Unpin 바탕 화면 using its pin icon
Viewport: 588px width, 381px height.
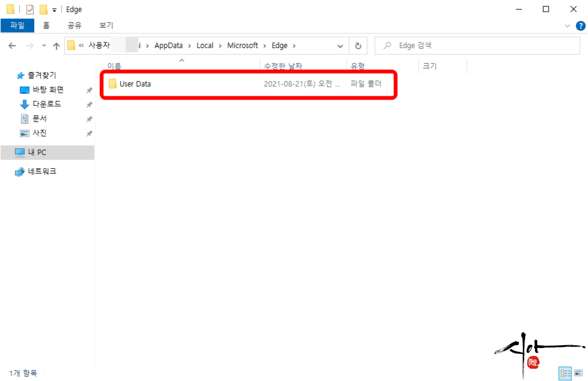pos(89,90)
